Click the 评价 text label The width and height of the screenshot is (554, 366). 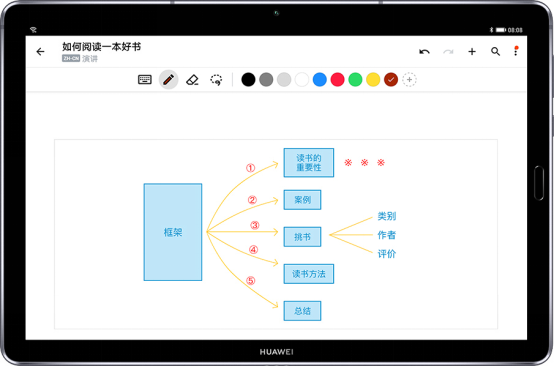coord(387,254)
